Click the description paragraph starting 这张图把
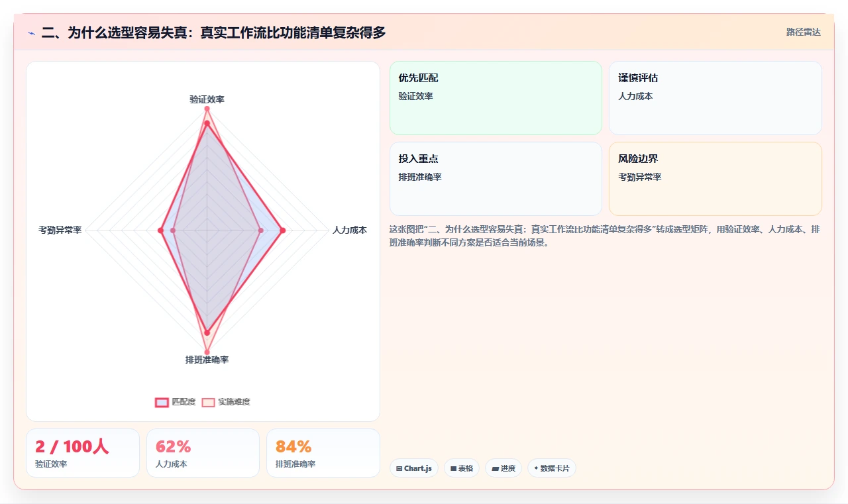 tap(604, 236)
